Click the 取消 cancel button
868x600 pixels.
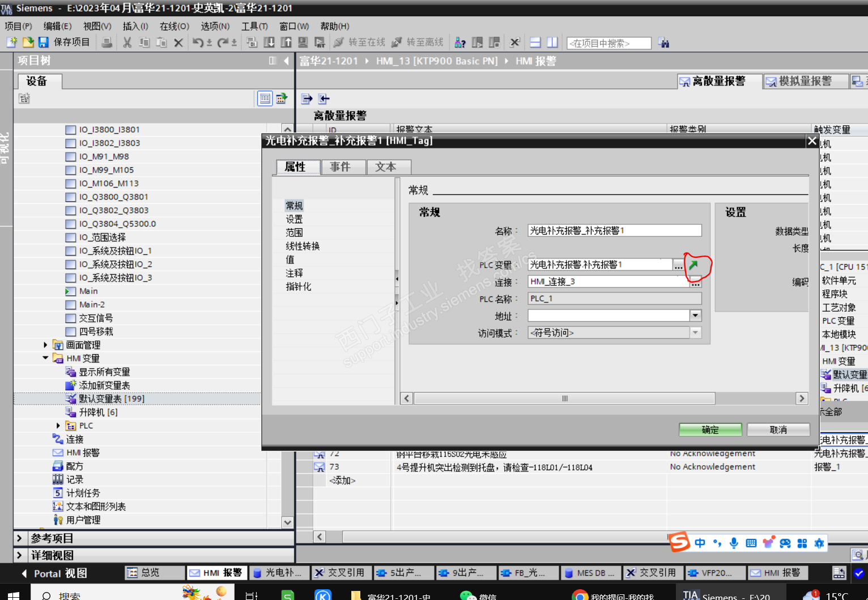click(x=778, y=430)
